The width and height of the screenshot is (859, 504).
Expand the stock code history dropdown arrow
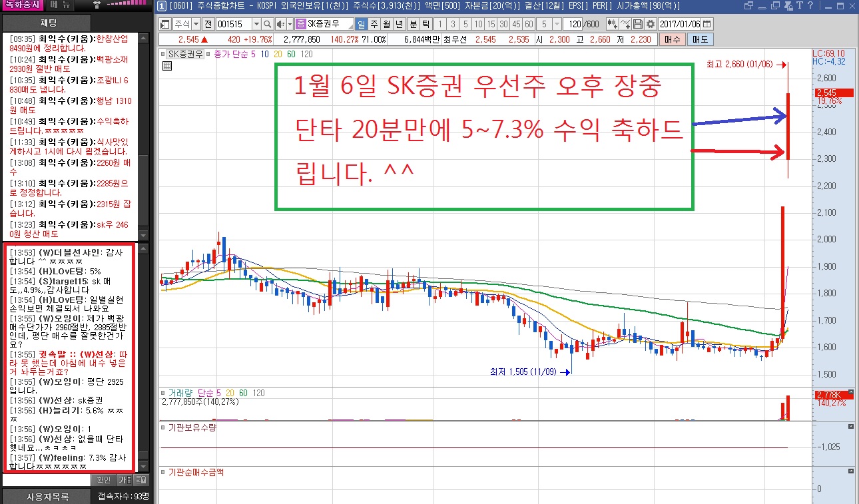pyautogui.click(x=256, y=24)
